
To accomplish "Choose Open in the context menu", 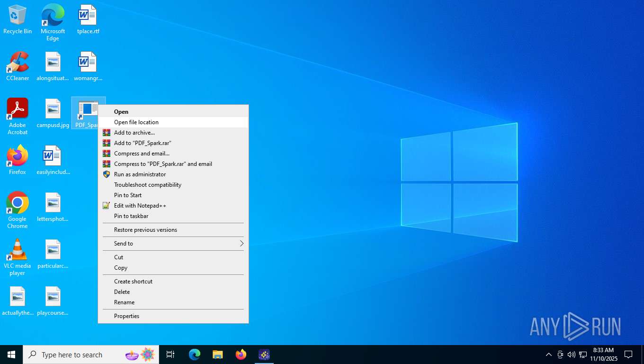I will click(173, 112).
